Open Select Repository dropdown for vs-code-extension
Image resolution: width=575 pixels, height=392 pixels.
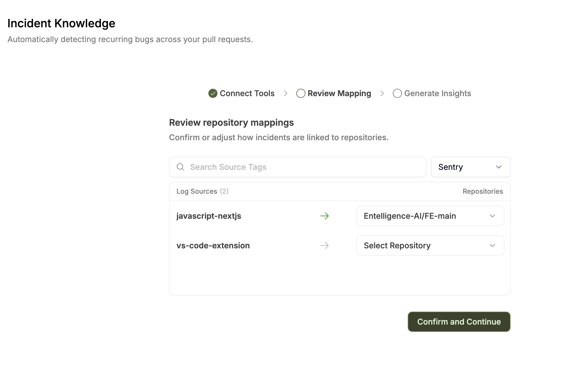tap(430, 245)
